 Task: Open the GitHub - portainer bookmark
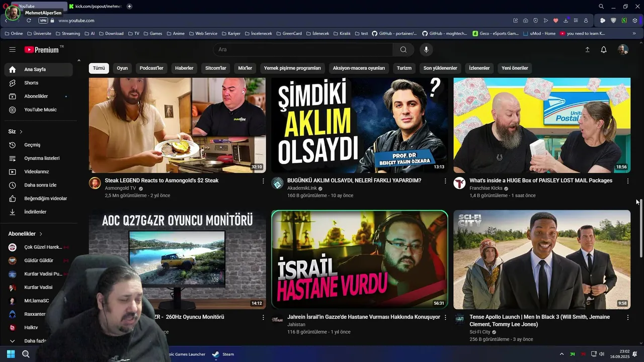[x=394, y=34]
